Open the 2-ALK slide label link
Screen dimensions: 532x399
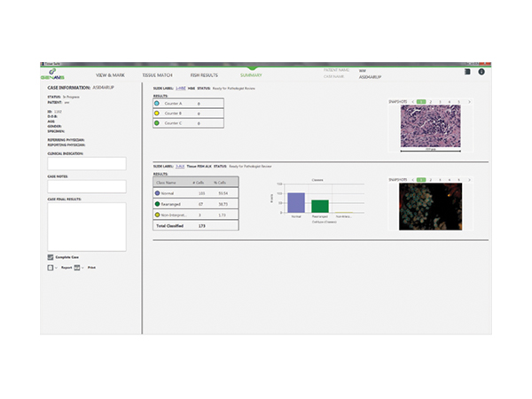coord(180,167)
